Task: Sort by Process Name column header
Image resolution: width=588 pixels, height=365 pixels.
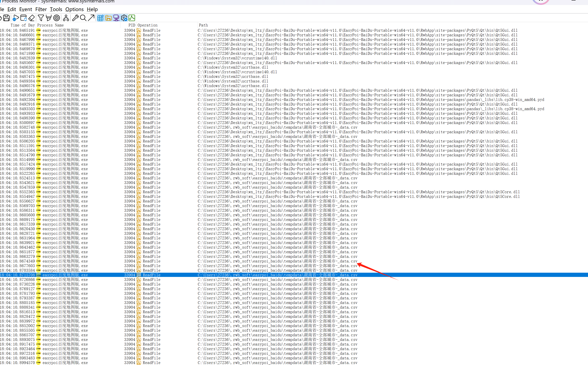Action: [x=50, y=25]
